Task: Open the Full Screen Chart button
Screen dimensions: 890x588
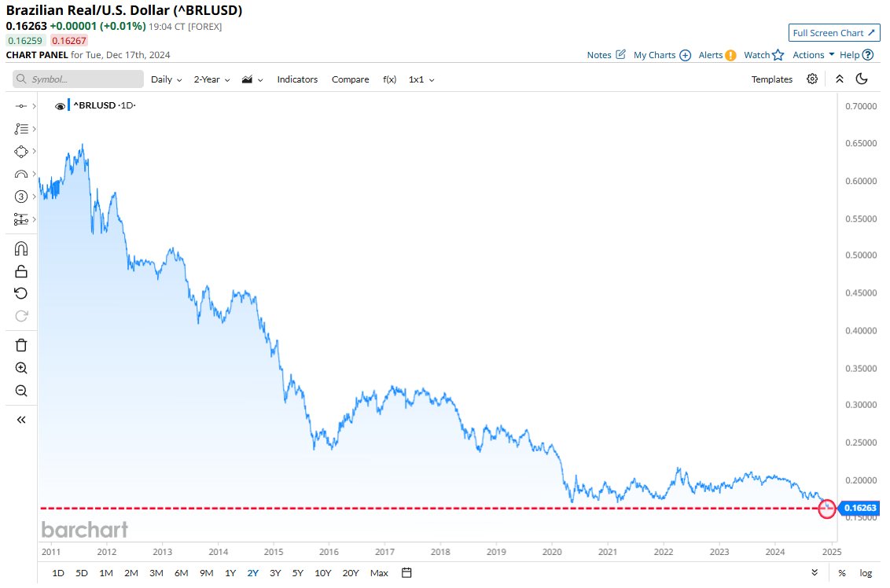Action: coord(833,32)
